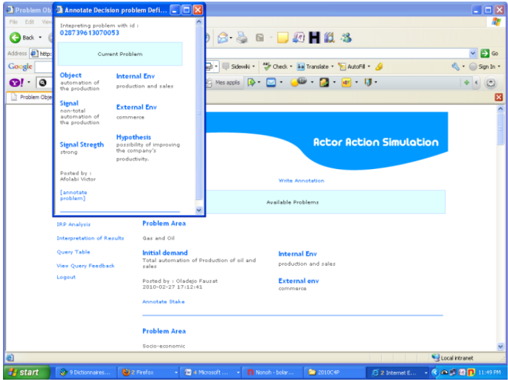The width and height of the screenshot is (508, 380).
Task: Click the Google toolbar Translate button
Action: tap(313, 67)
